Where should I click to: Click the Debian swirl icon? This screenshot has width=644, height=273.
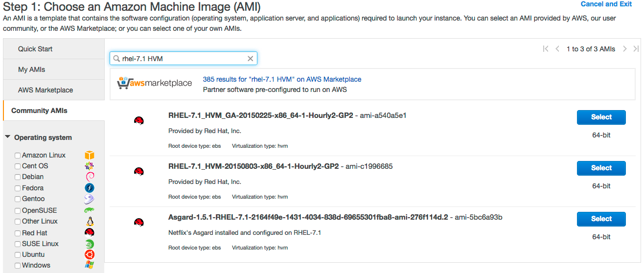pos(89,177)
